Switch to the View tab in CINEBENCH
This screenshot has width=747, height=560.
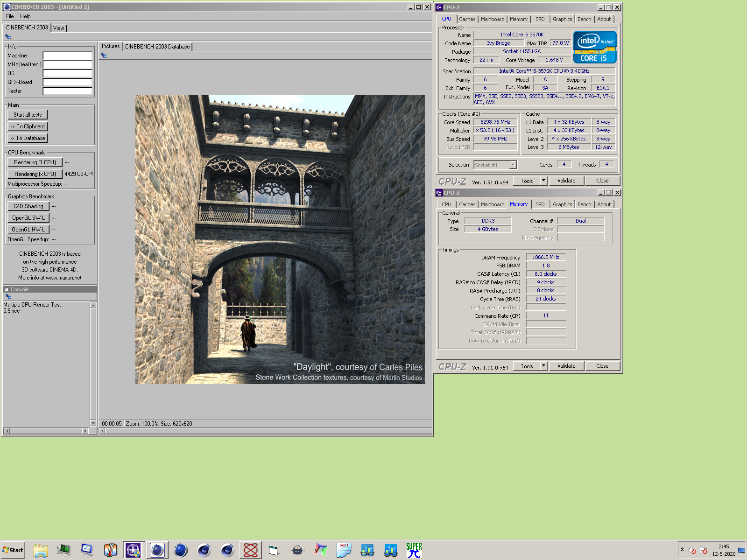pyautogui.click(x=59, y=28)
